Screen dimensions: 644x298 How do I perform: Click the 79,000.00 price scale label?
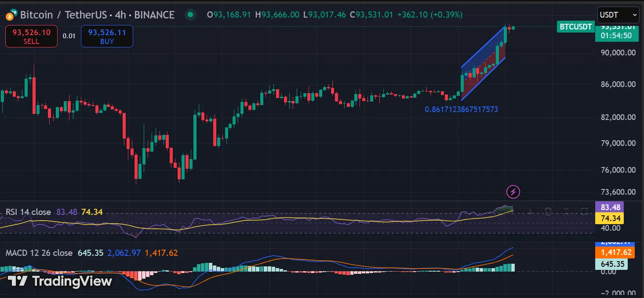(x=618, y=143)
